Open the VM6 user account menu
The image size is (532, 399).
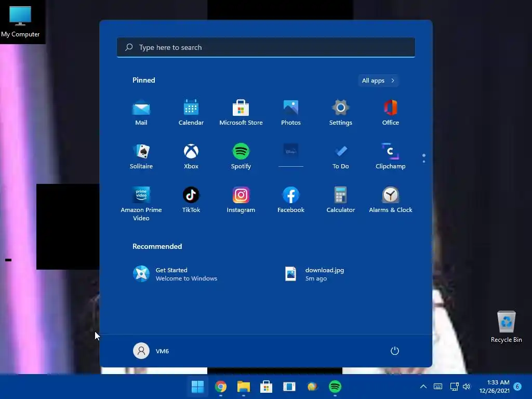coord(151,351)
